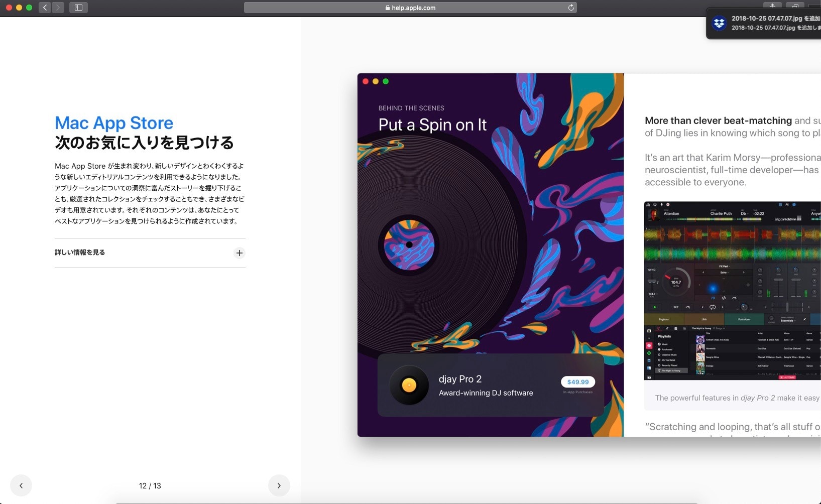Toggle the Safari sidebar button

[x=79, y=8]
